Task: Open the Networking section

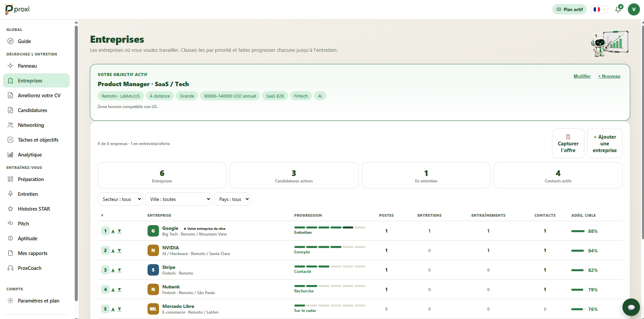Action: point(36,125)
